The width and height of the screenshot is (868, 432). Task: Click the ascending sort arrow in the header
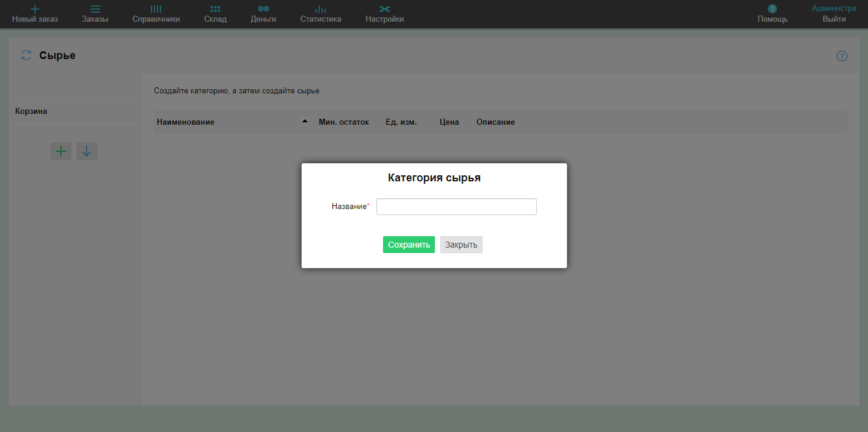point(305,121)
